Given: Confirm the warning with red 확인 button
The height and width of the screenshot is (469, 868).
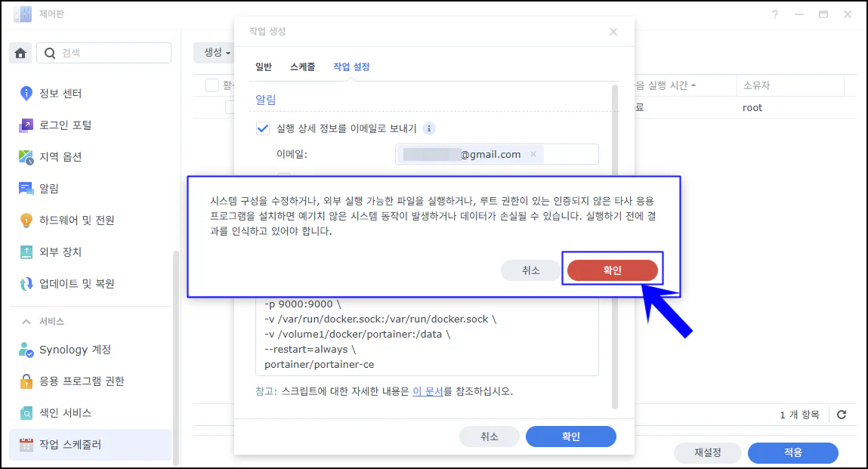Looking at the screenshot, I should (x=612, y=270).
